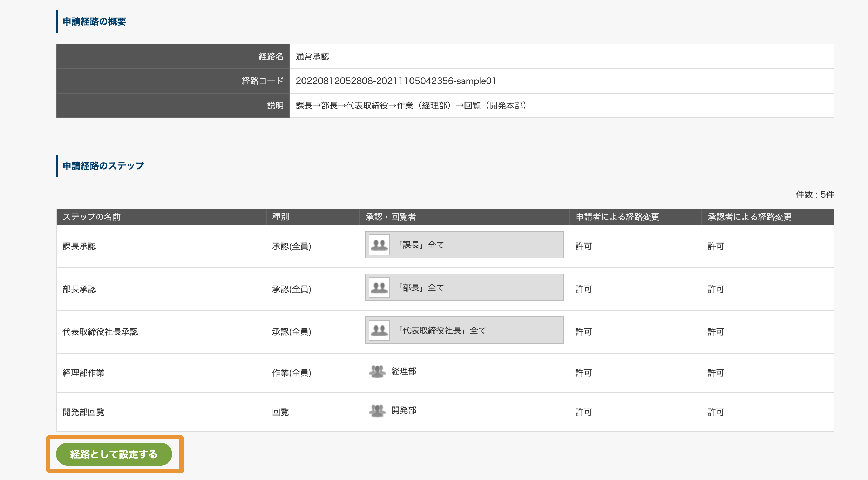Click the 経路として設定する button

114,454
